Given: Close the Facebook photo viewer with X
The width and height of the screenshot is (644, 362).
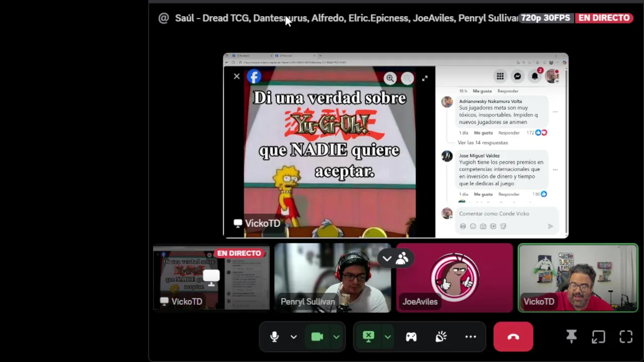Looking at the screenshot, I should [x=236, y=76].
